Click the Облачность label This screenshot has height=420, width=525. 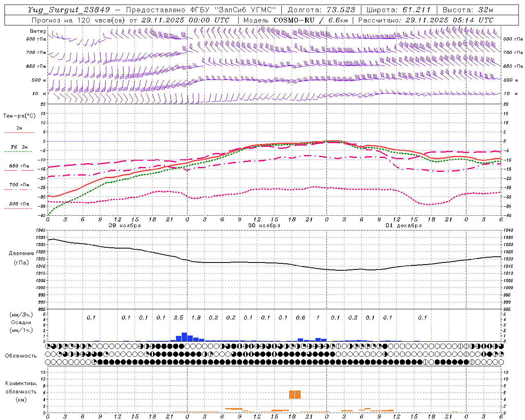coord(21,356)
